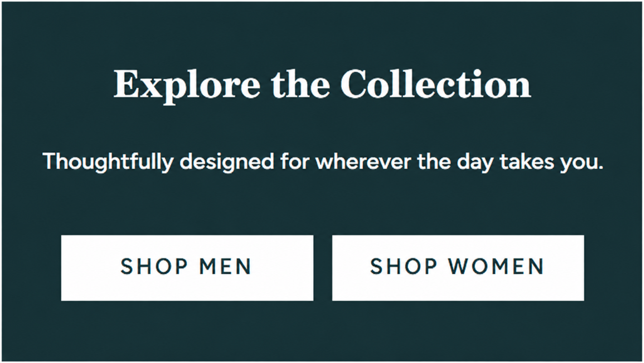This screenshot has height=363, width=644.
Task: Click the word designed in the tagline
Action: pos(227,162)
